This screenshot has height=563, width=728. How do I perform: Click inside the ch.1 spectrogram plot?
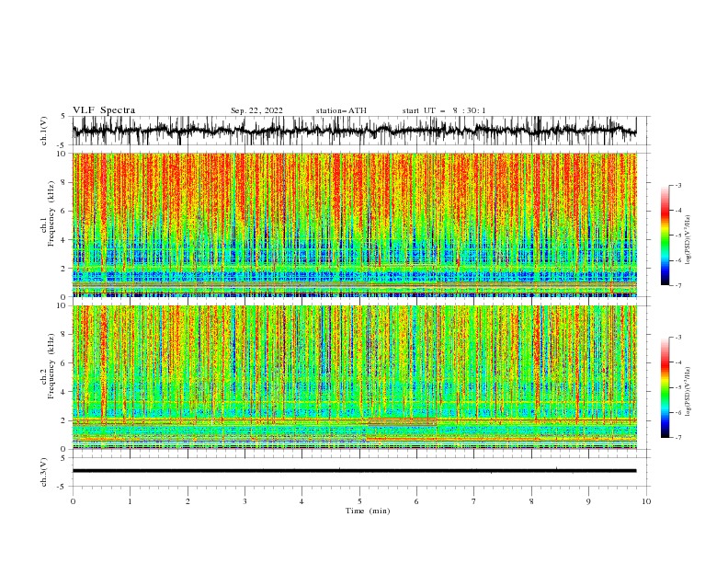pyautogui.click(x=354, y=224)
